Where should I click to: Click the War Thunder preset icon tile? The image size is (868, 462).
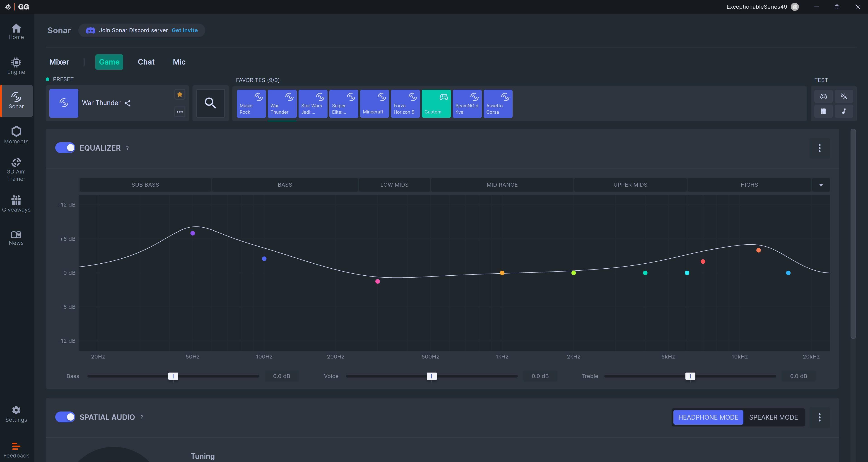tap(64, 103)
